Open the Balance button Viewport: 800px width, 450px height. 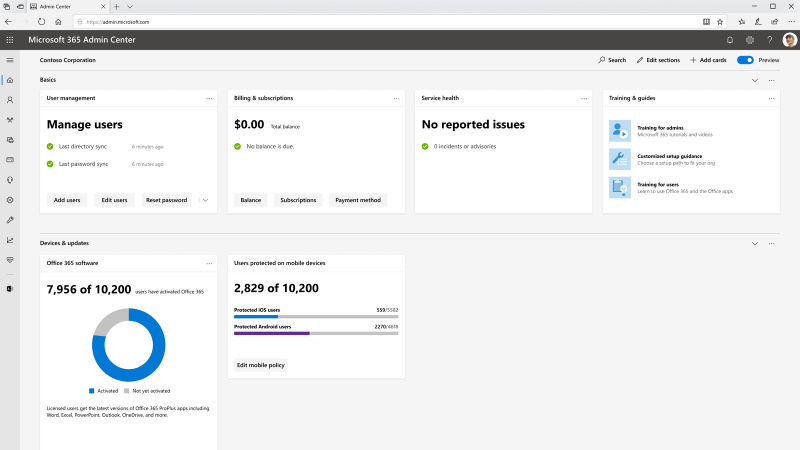251,200
